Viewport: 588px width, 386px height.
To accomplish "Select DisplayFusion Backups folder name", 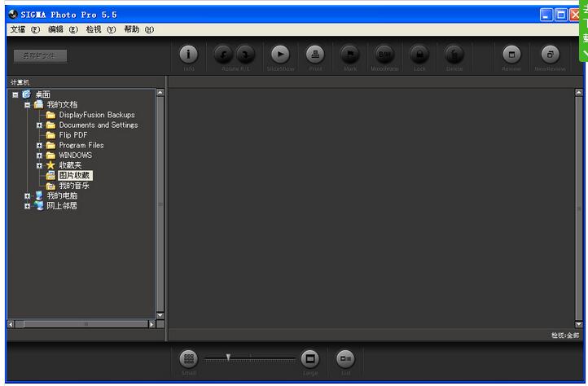I will point(97,115).
